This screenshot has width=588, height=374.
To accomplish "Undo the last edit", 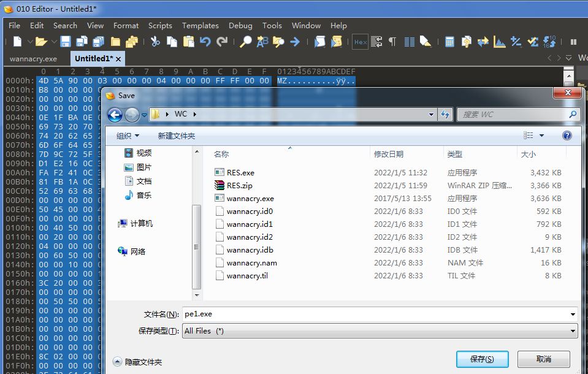I will tap(205, 42).
